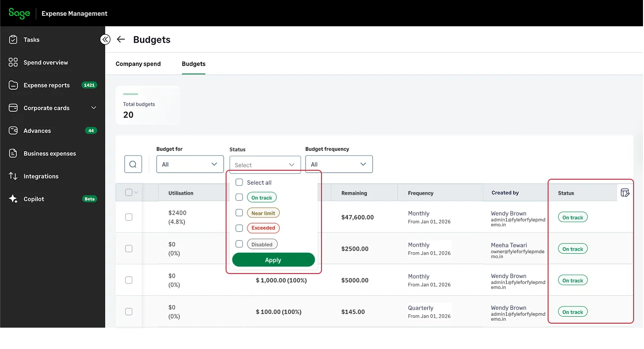This screenshot has height=349, width=644.
Task: Select the Tasks icon in the sidebar
Action: 13,39
